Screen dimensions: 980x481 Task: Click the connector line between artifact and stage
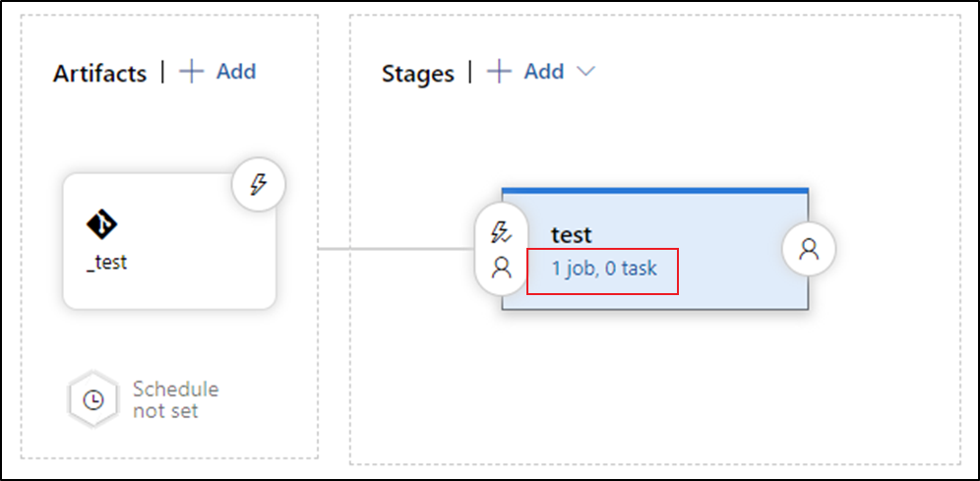(394, 248)
